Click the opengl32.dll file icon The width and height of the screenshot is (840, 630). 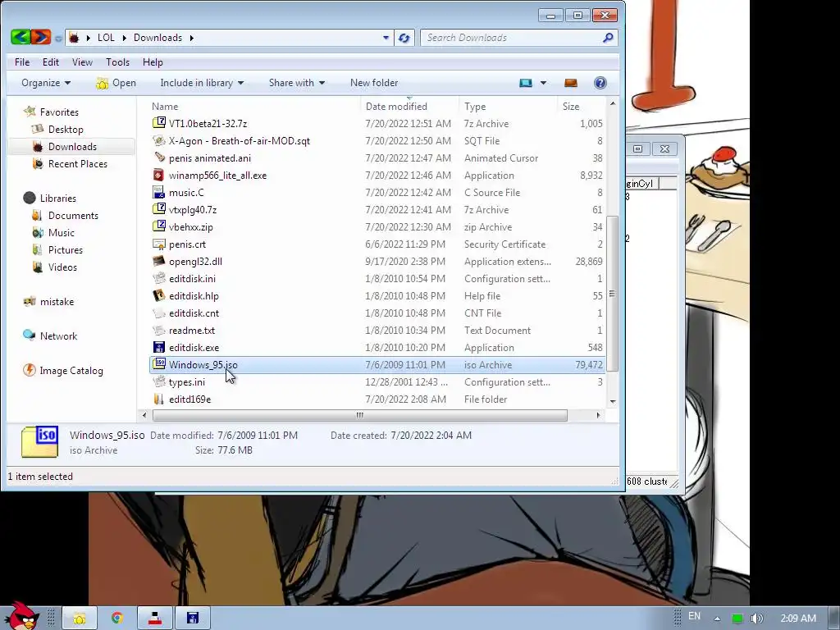click(158, 261)
